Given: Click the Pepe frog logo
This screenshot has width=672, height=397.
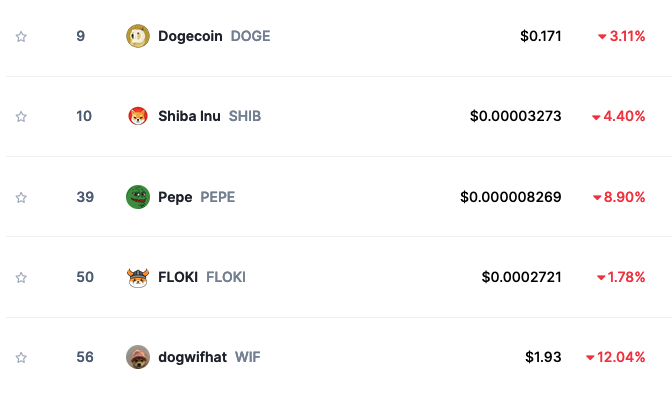Looking at the screenshot, I should tap(138, 197).
